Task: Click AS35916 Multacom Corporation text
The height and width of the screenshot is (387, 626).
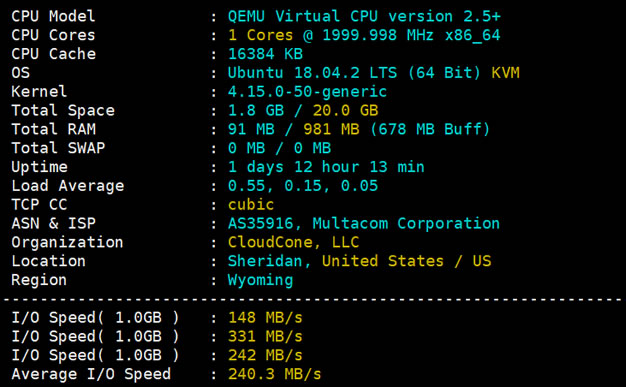Action: (364, 223)
